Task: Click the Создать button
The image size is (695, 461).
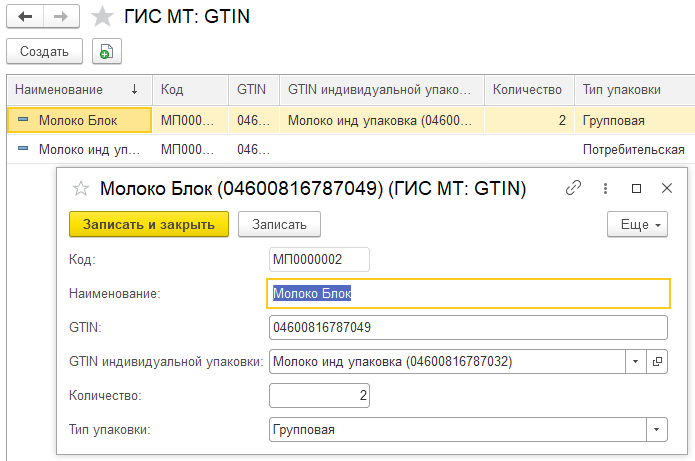Action: tap(43, 52)
